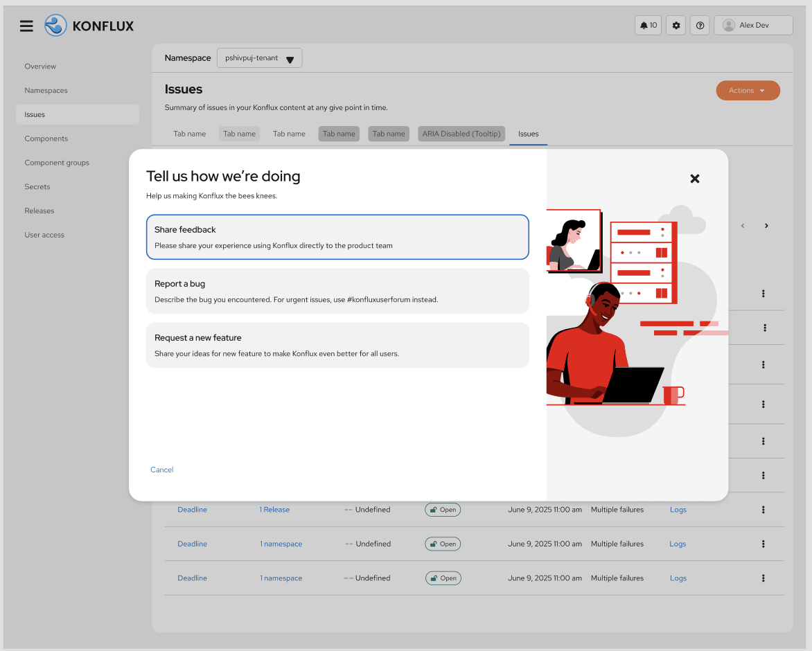This screenshot has width=812, height=651.
Task: Expand the pshivpuj-tenant namespace dropdown
Action: [x=259, y=58]
